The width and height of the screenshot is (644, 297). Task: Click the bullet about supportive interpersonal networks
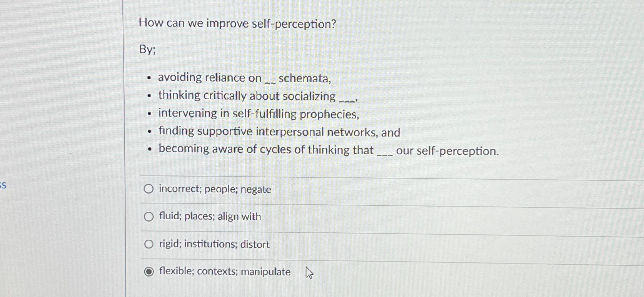coord(279,132)
